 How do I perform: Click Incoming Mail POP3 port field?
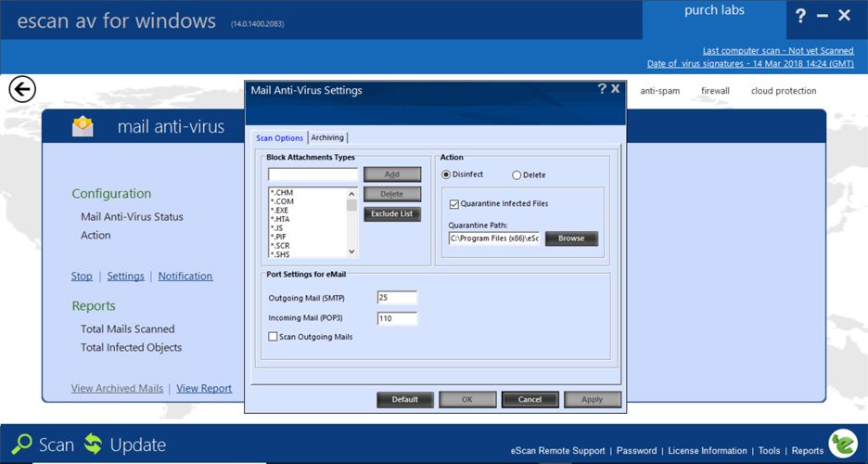[x=397, y=318]
